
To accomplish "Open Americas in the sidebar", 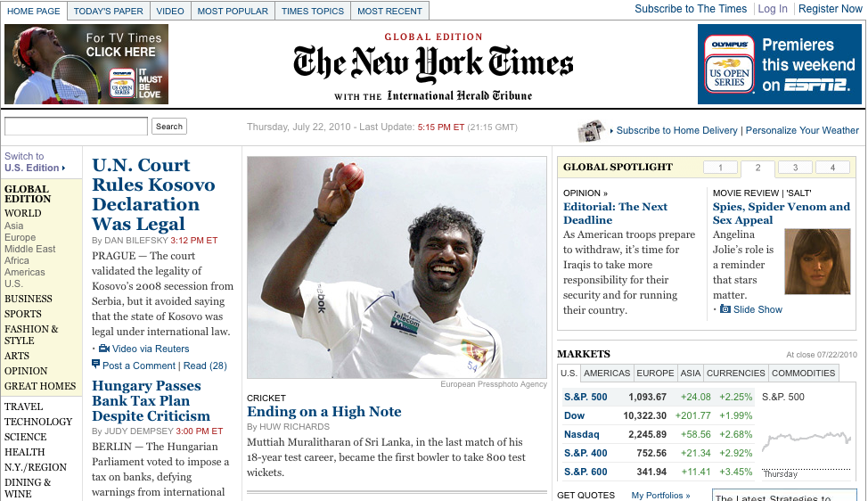I will click(x=24, y=273).
